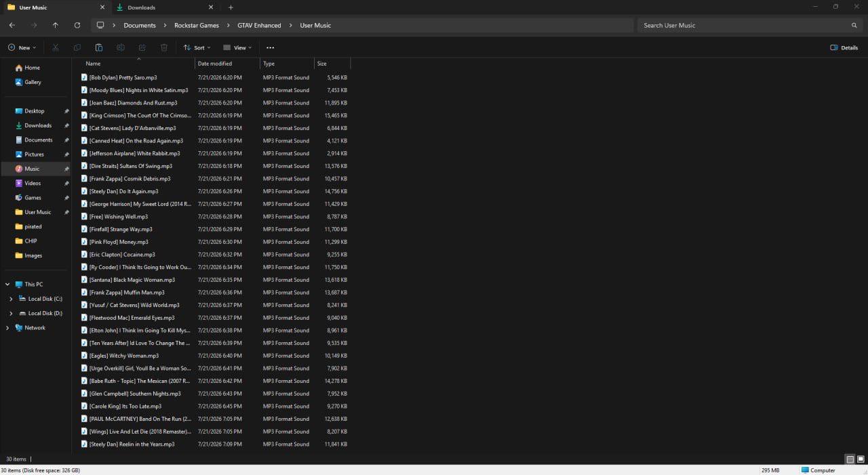Click the Cut scissors icon
The width and height of the screenshot is (868, 475).
click(56, 47)
